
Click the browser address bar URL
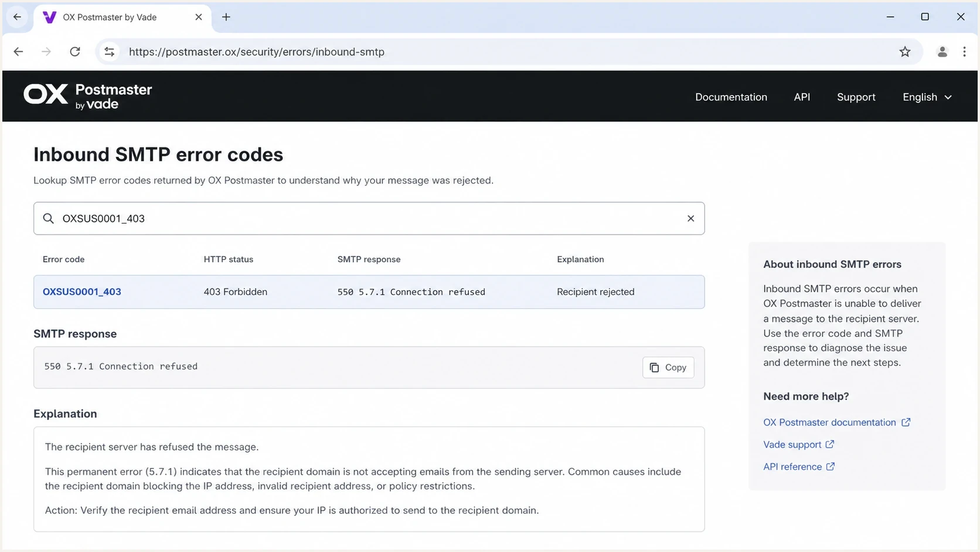(x=257, y=52)
